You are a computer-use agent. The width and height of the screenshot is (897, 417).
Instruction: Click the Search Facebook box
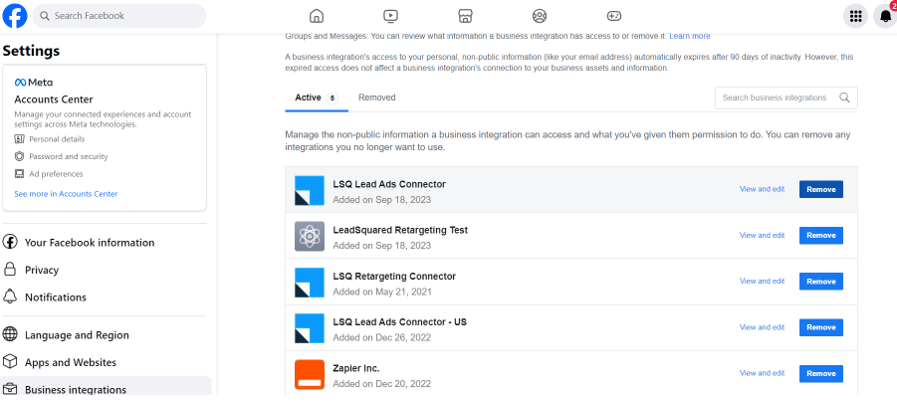point(120,16)
